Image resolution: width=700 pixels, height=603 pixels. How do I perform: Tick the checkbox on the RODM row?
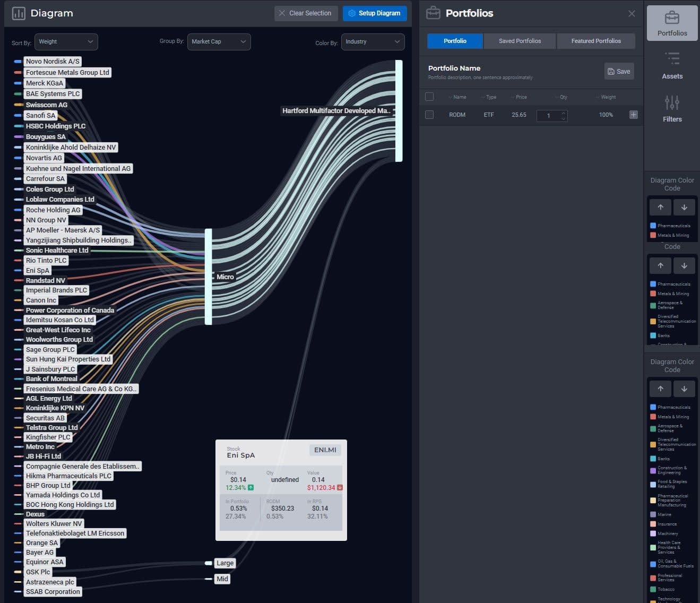(429, 115)
